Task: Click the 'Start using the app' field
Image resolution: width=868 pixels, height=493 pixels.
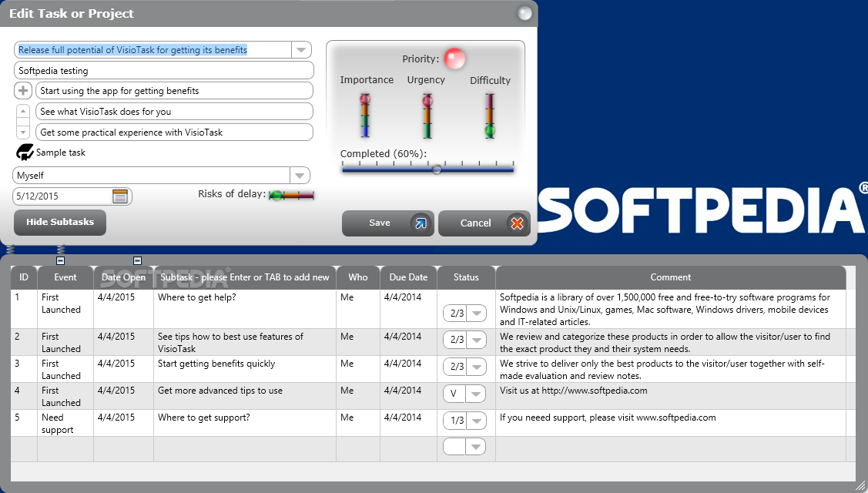Action: coord(174,90)
